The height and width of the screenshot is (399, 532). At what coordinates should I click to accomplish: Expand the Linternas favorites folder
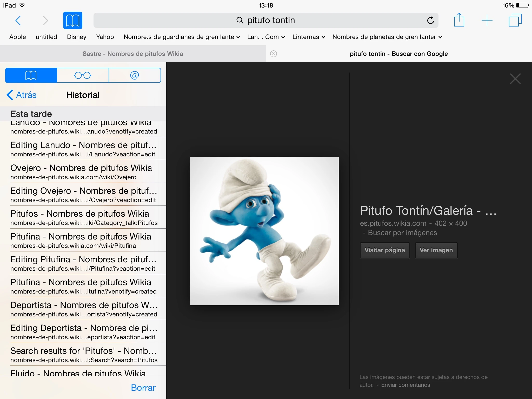[x=309, y=37]
